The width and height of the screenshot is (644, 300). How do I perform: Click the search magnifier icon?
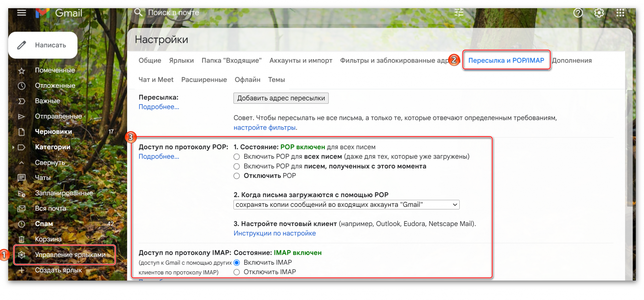(138, 13)
